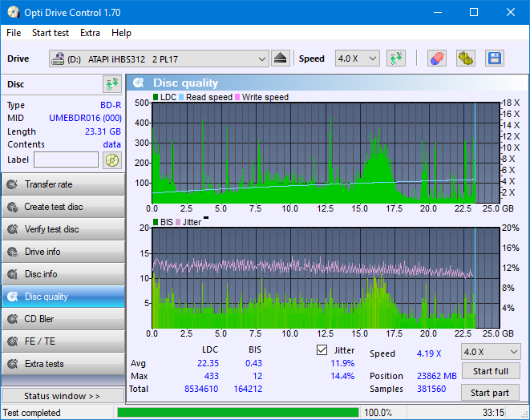This screenshot has width=530, height=420.
Task: Click the Disc quality sidebar icon
Action: click(13, 297)
